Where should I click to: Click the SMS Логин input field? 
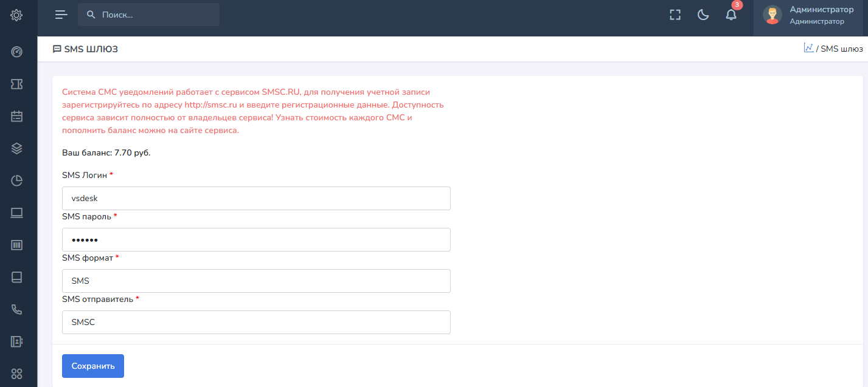(256, 198)
